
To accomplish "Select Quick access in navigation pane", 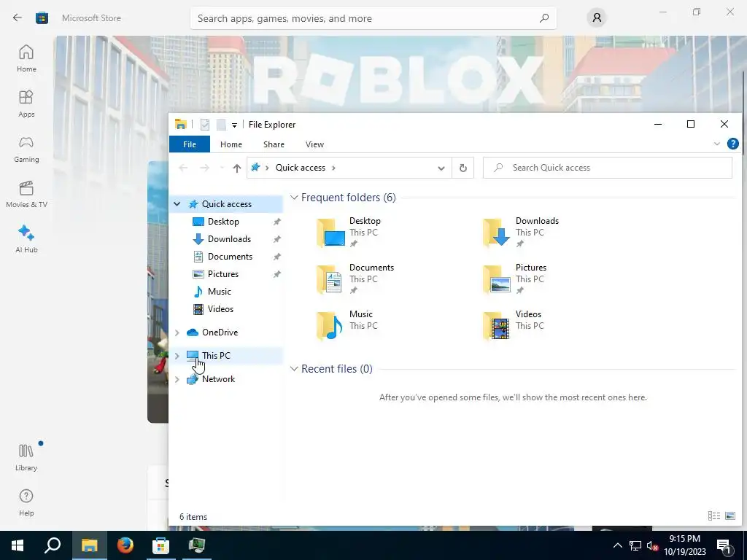I will [227, 204].
